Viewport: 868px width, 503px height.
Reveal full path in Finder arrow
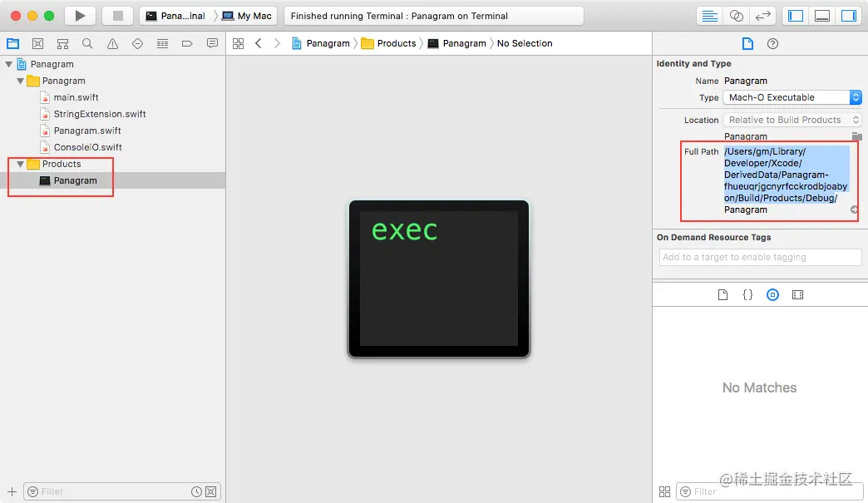coord(854,210)
